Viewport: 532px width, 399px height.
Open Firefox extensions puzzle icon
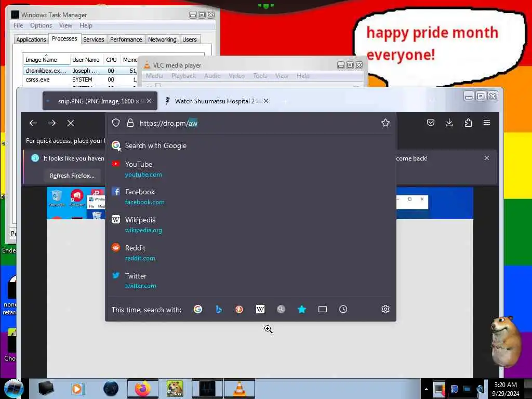click(468, 123)
